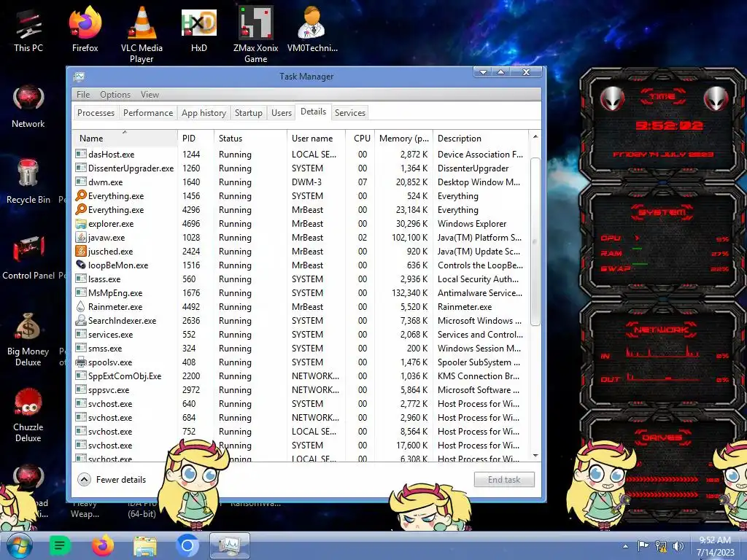Screen dimensions: 747x560
Task: Sort by the PID column header
Action: click(196, 138)
